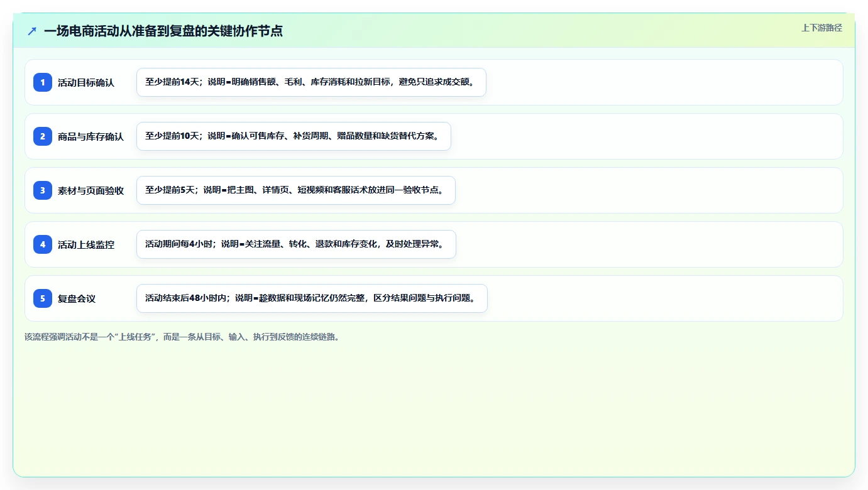Click the 复盘会议 step name
The image size is (868, 490).
77,298
